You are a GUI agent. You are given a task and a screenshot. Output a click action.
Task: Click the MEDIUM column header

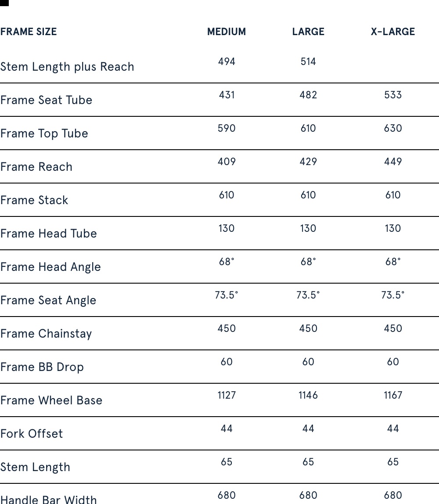[227, 32]
